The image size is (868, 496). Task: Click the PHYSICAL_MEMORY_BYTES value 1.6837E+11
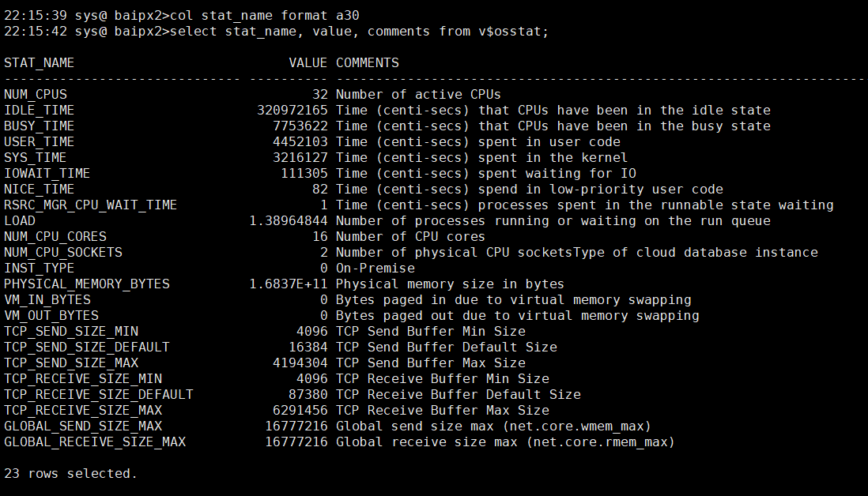[x=288, y=284]
